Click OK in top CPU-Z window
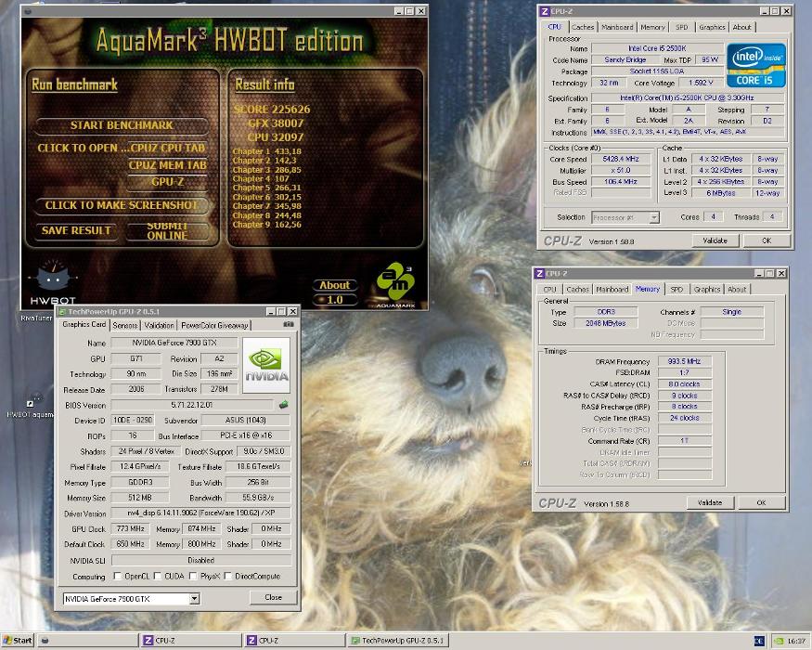Viewport: 812px width, 650px height. pos(767,240)
